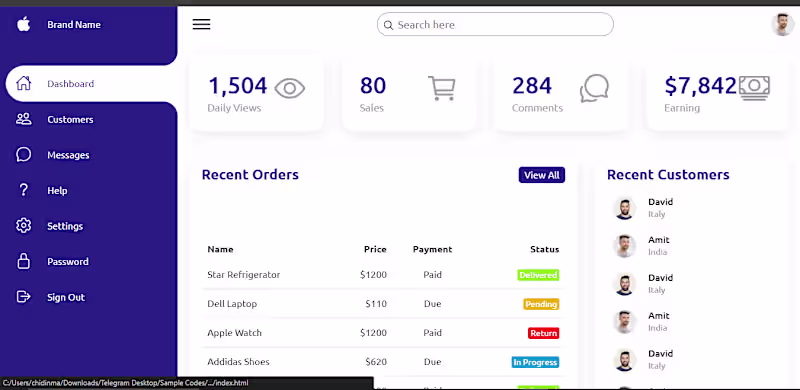Click the Customers people icon
Image resolution: width=800 pixels, height=390 pixels.
click(x=23, y=119)
